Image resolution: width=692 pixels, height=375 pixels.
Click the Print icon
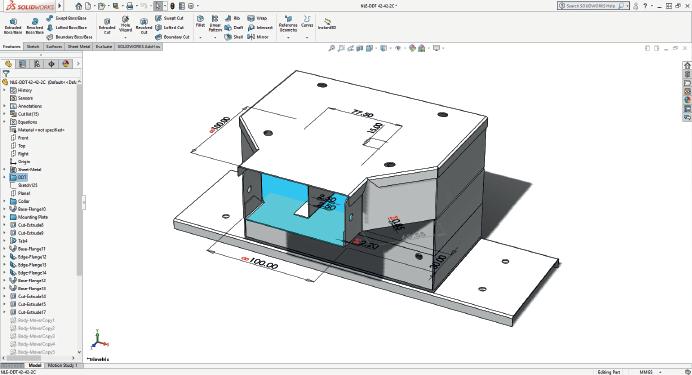click(130, 6)
